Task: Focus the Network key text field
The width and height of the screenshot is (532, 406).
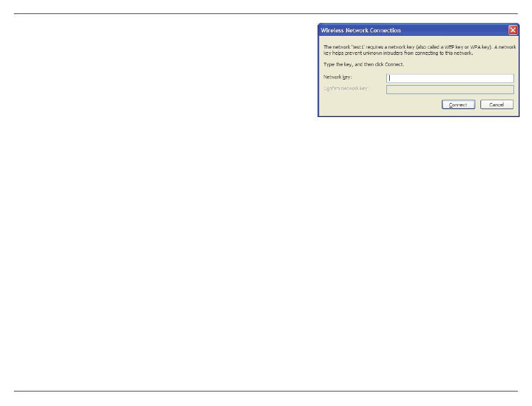Action: 450,78
